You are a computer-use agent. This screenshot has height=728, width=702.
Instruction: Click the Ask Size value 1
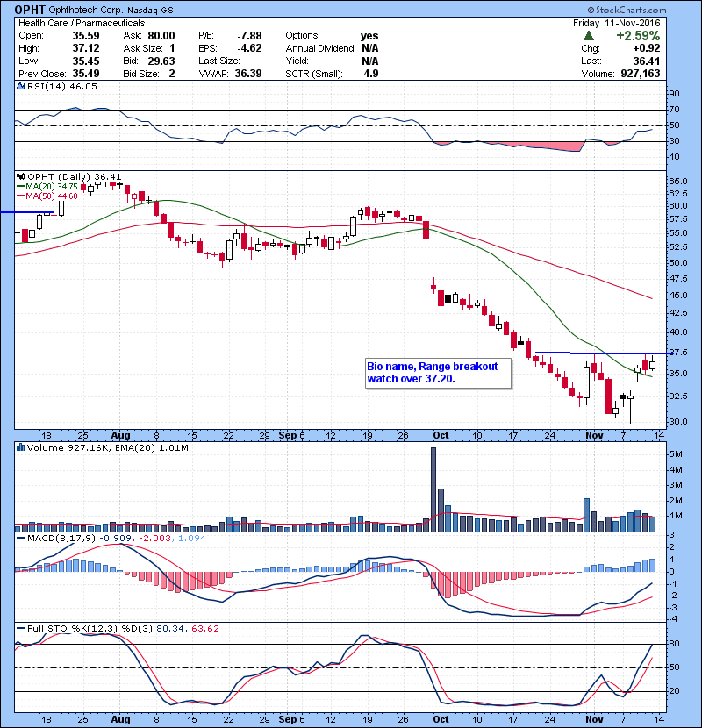[x=172, y=48]
